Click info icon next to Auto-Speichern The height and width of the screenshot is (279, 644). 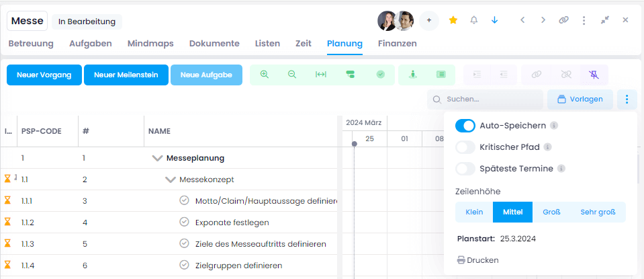(x=553, y=125)
